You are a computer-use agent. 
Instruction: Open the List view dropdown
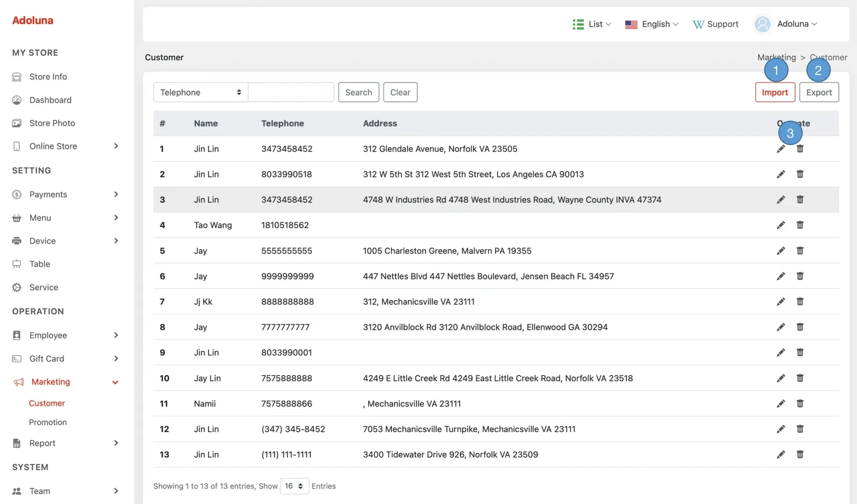(x=592, y=24)
